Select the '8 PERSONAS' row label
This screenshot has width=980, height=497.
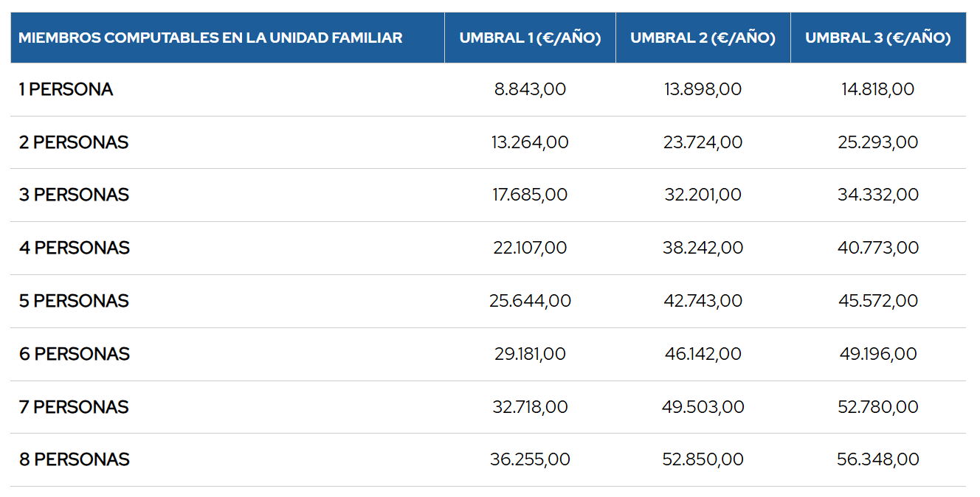tap(75, 459)
